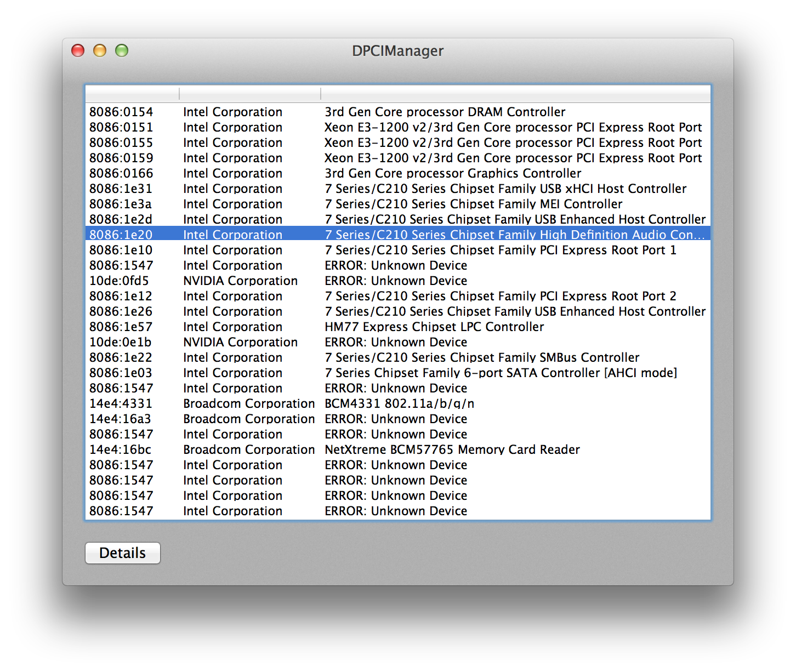Click device ID 8086:0155

[121, 143]
